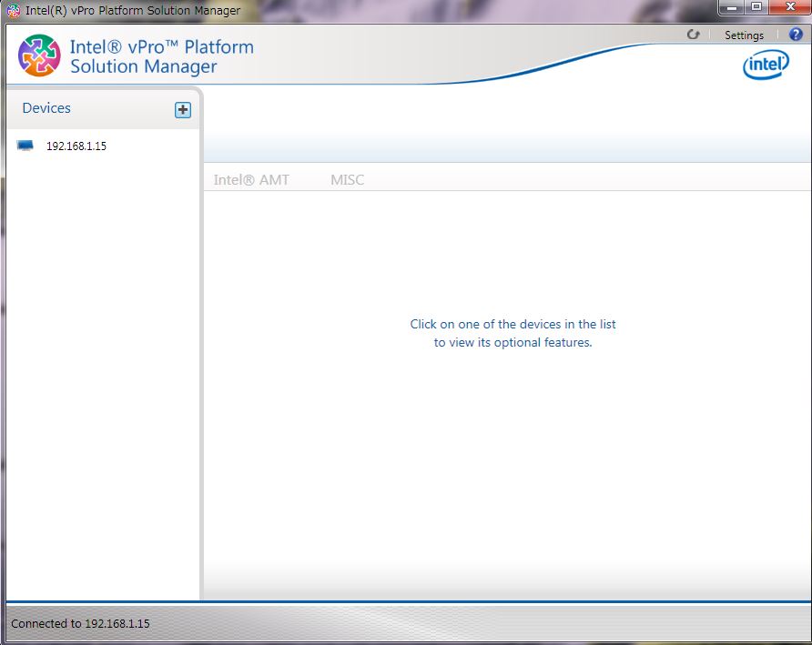812x645 pixels.
Task: Maximize the Solution Manager window
Action: (756, 7)
